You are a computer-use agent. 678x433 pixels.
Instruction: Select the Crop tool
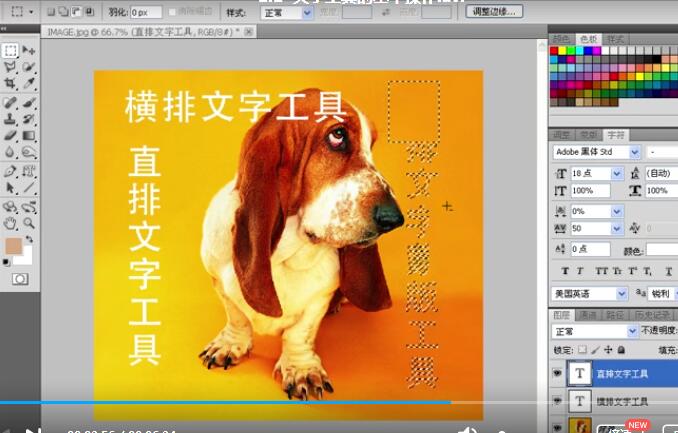10,84
